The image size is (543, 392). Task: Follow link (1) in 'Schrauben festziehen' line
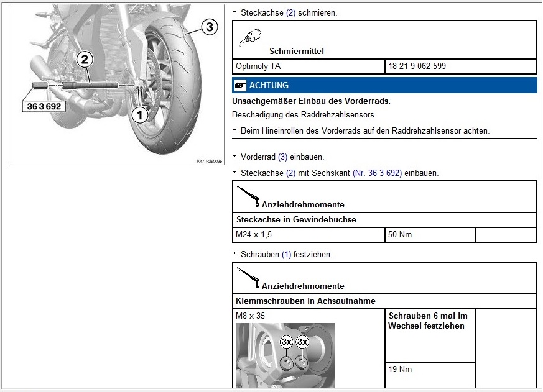pyautogui.click(x=286, y=255)
